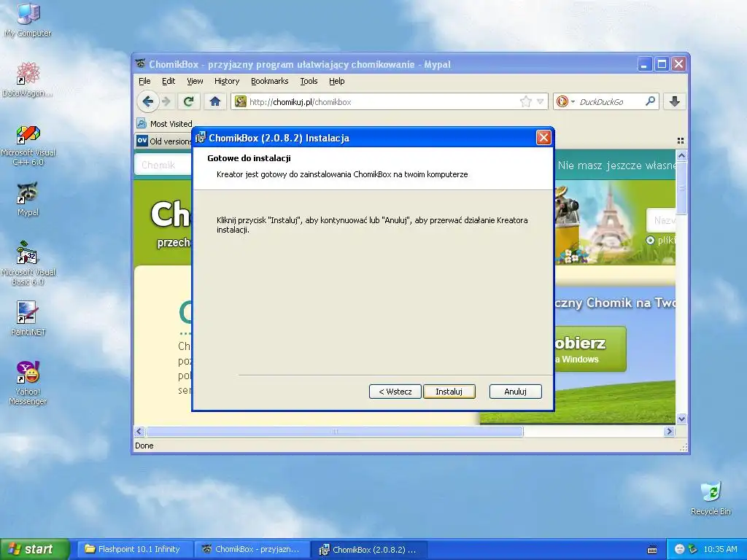
Task: Click the taskbar clock showing 10:35 AM
Action: tap(720, 549)
